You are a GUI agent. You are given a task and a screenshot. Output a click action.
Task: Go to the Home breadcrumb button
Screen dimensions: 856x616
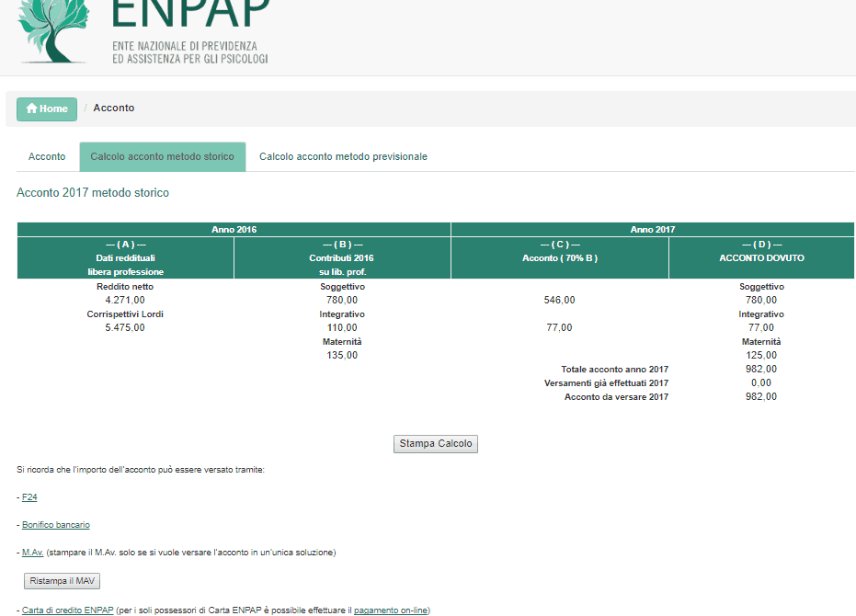pos(47,108)
